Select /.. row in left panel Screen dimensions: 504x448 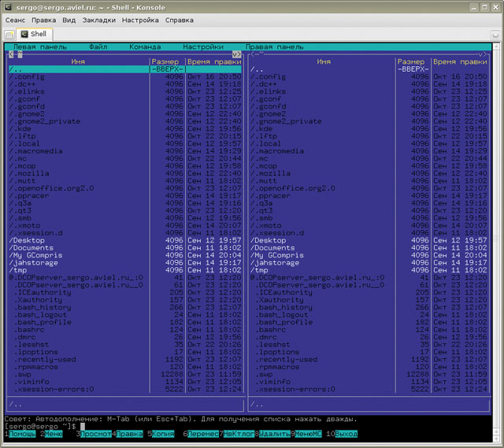tap(125, 69)
